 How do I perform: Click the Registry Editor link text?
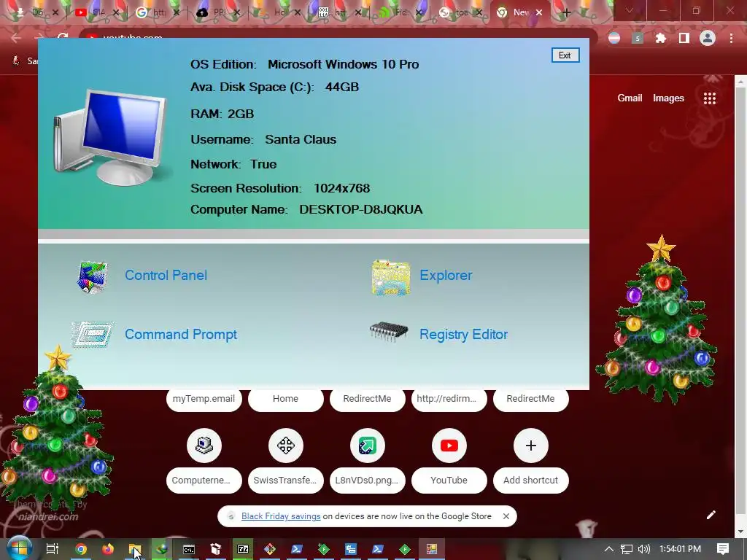(x=463, y=334)
